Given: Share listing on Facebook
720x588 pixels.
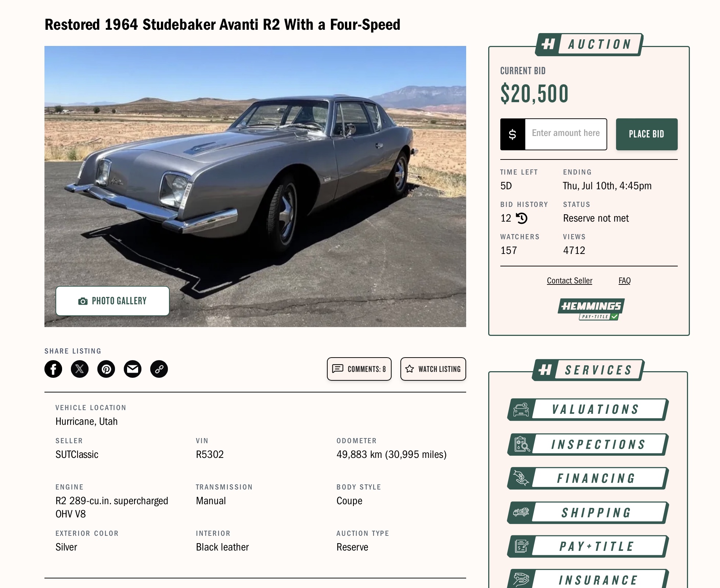Looking at the screenshot, I should point(53,369).
